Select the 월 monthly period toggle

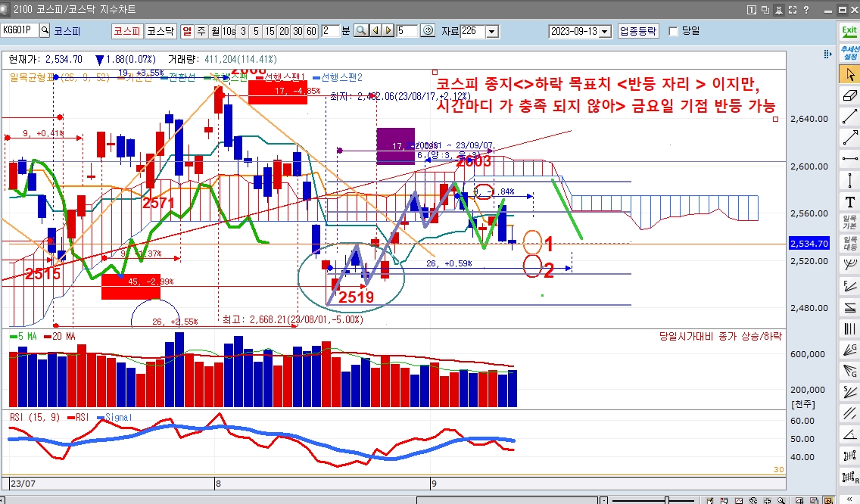click(x=215, y=31)
